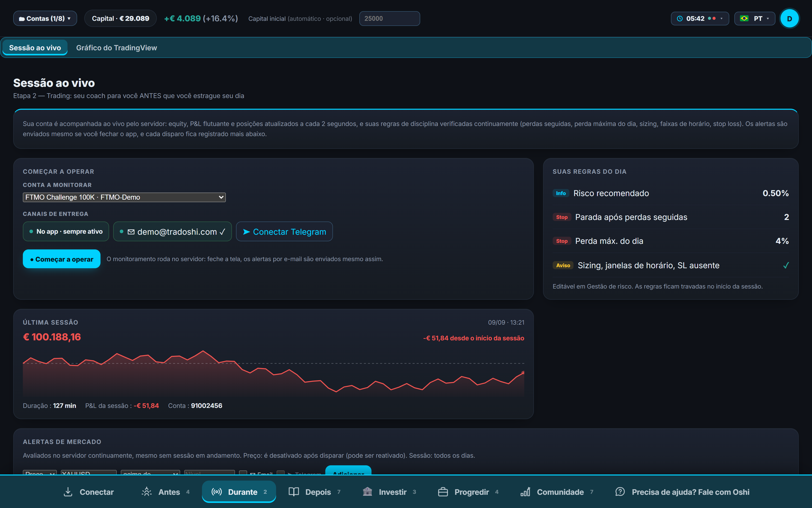812x508 pixels.
Task: Open the PT language selector
Action: [754, 19]
